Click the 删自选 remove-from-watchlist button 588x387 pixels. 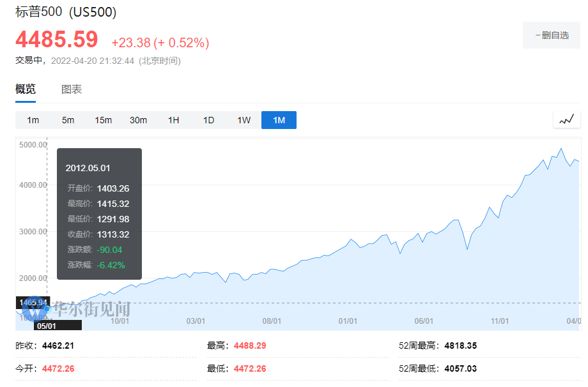pos(551,35)
